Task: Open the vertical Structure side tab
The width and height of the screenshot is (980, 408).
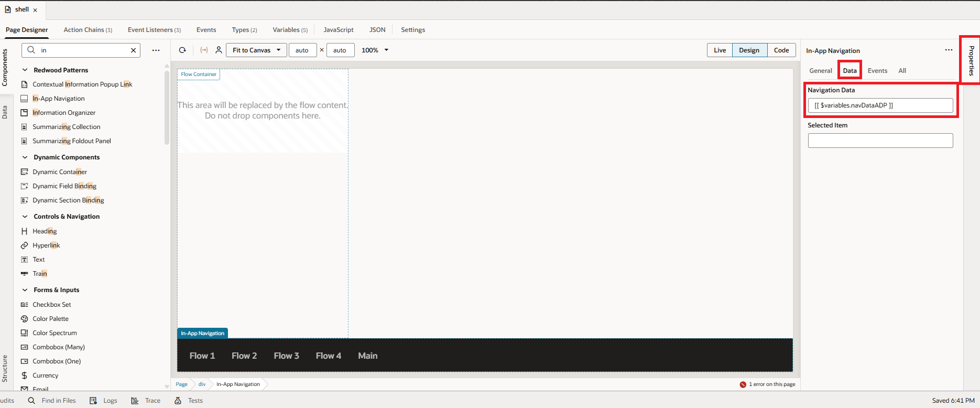Action: [x=5, y=369]
